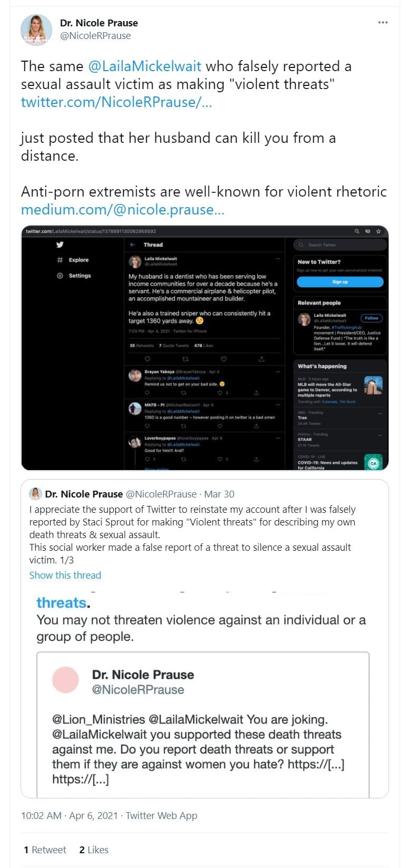Open the twitter.com/NicoleRPrause link
Image resolution: width=407 pixels, height=868 pixels.
(x=116, y=102)
